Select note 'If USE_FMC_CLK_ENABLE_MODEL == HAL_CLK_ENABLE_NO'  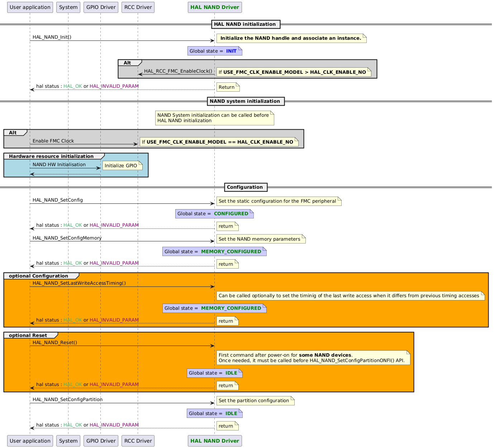219,142
